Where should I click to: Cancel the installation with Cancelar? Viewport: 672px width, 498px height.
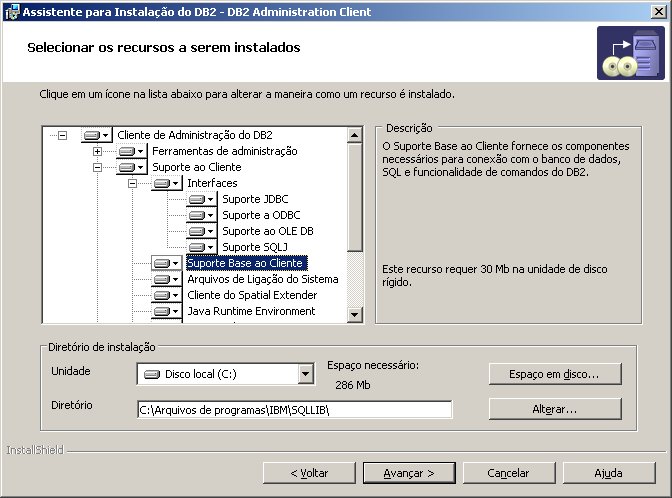click(509, 473)
